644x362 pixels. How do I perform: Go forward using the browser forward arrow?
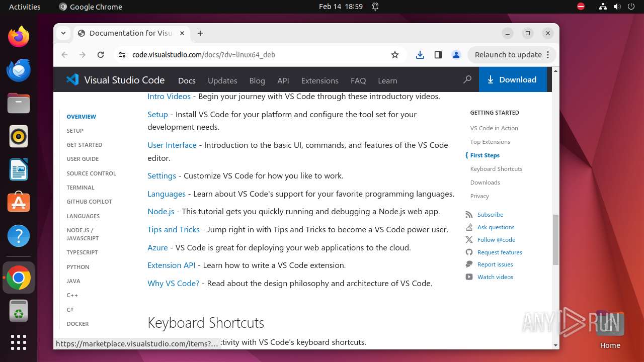(83, 55)
